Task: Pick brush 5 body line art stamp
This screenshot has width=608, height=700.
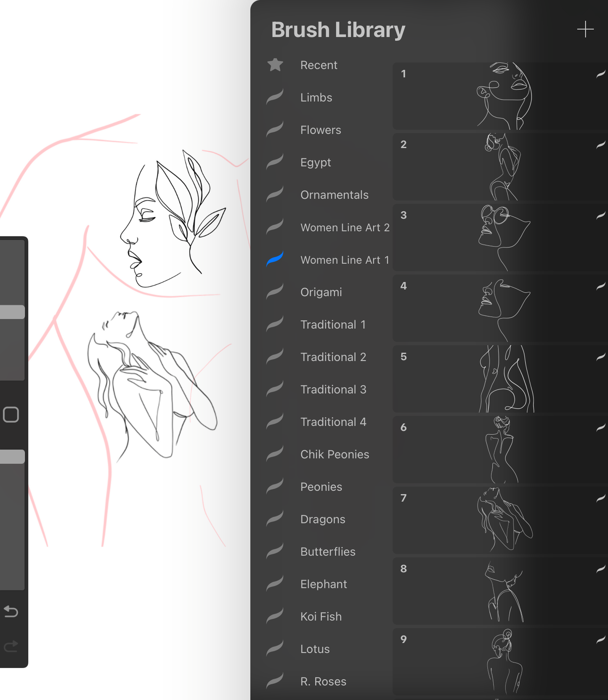Action: pyautogui.click(x=501, y=379)
